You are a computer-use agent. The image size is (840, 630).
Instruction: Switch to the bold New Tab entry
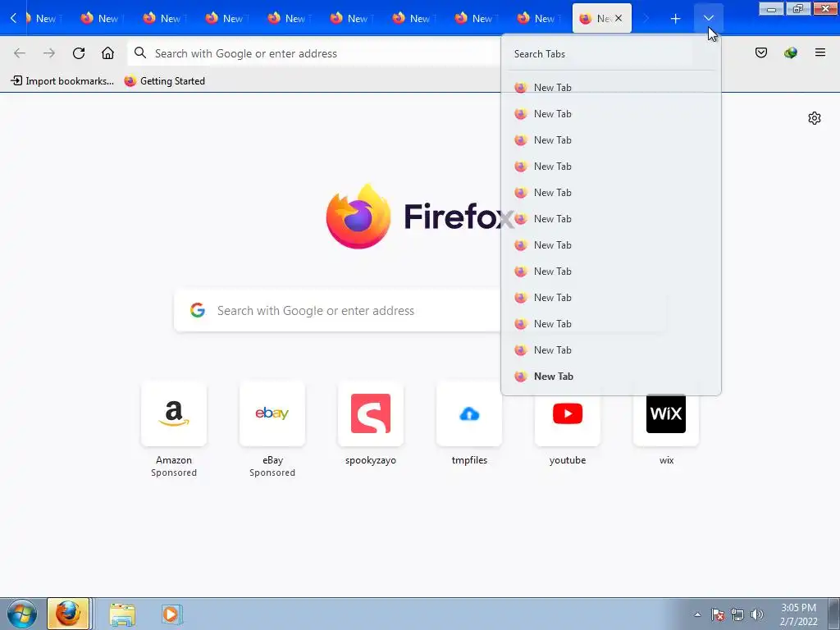[611, 376]
